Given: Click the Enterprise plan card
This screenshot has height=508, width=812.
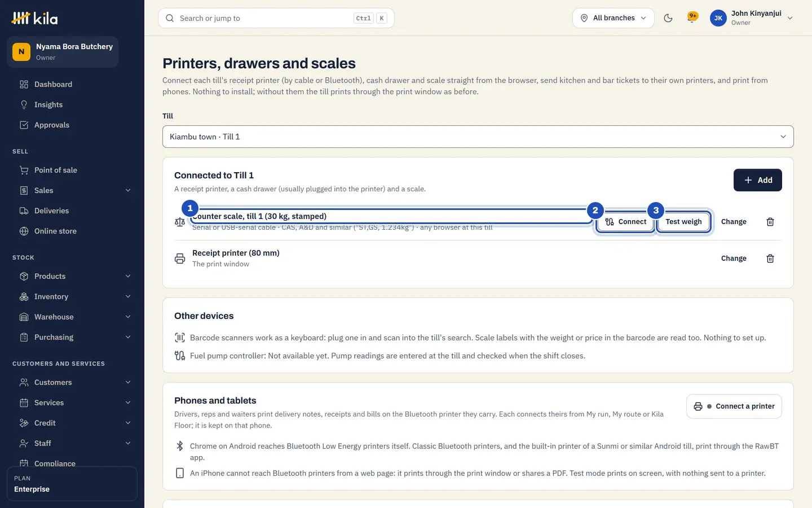Looking at the screenshot, I should click(72, 484).
